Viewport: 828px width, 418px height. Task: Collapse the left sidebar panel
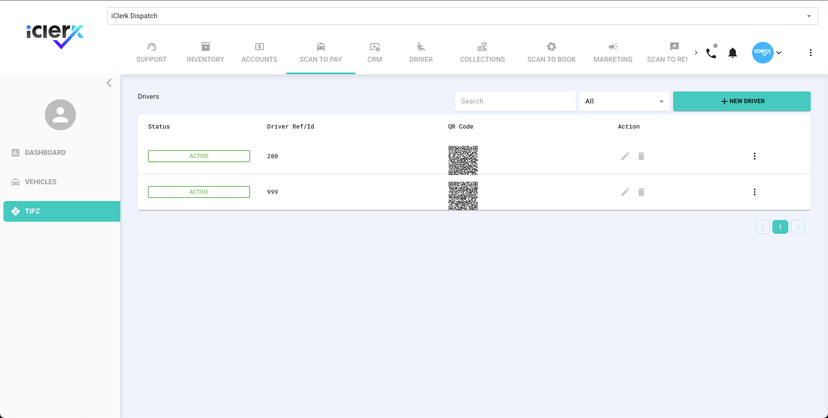[109, 83]
